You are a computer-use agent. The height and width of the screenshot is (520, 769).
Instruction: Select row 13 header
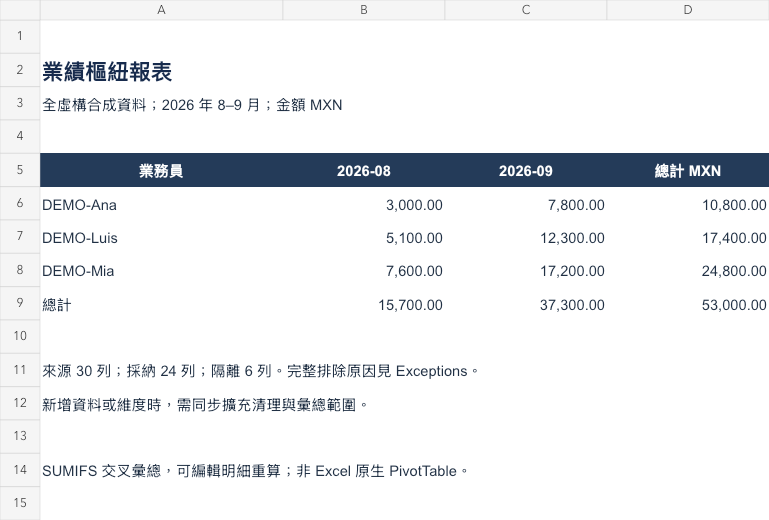(x=20, y=437)
